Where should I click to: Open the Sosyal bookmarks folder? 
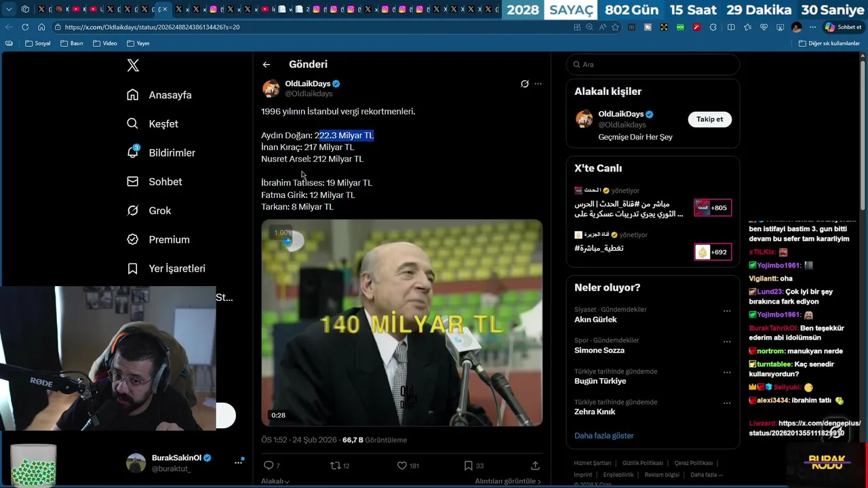(38, 43)
